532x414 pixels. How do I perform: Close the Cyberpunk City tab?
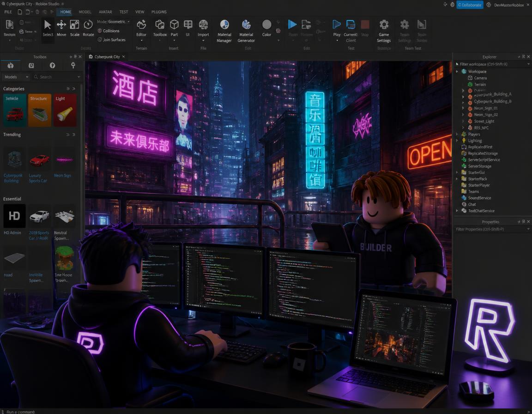point(123,57)
